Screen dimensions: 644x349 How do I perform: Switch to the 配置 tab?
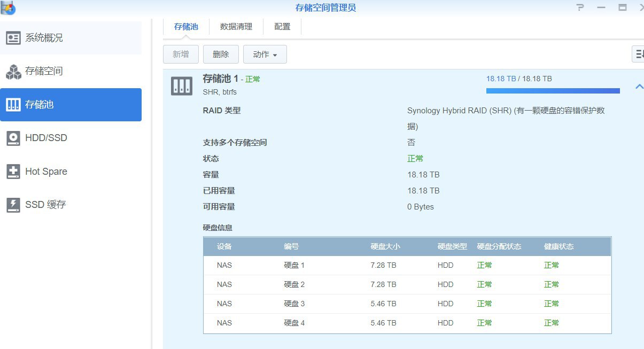(282, 27)
